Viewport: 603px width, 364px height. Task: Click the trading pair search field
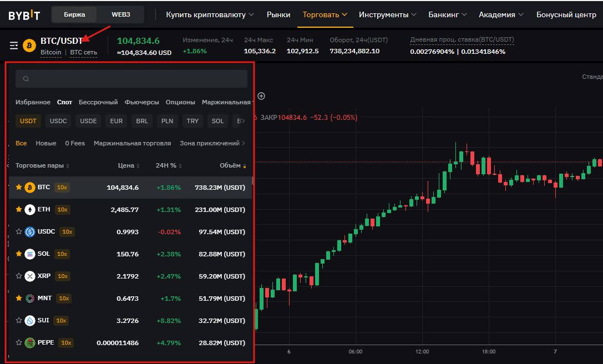(131, 79)
